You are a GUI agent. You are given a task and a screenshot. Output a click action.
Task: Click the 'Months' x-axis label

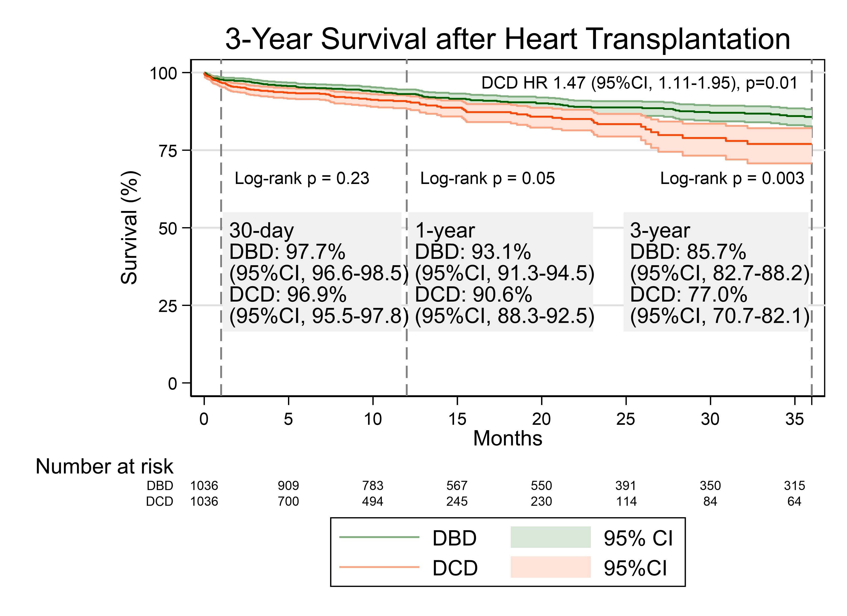(x=507, y=438)
